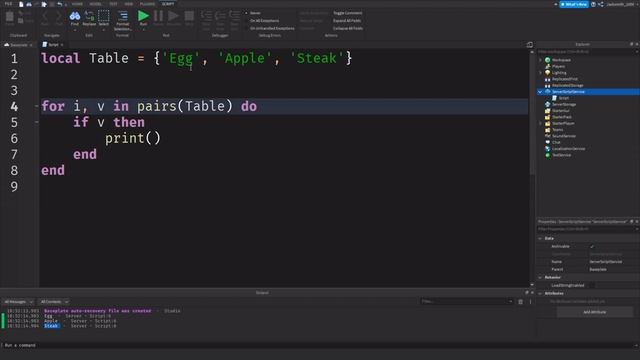
Task: Select ReplicatedFirst in Explorer
Action: pyautogui.click(x=565, y=79)
